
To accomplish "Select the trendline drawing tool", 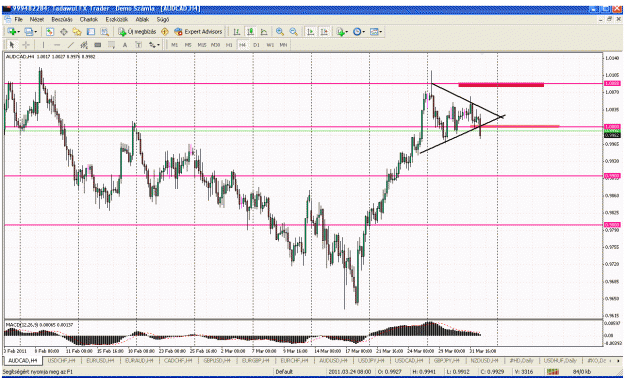I will (71, 45).
